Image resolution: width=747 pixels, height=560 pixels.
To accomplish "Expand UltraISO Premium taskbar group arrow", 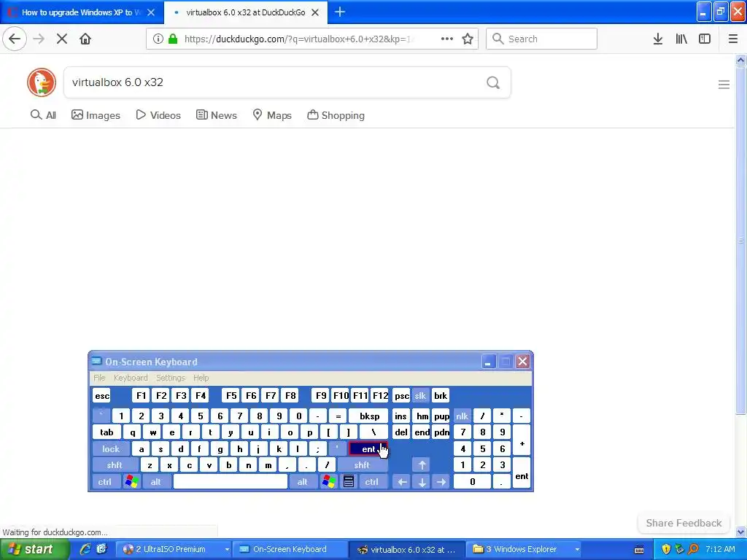I will 227,549.
